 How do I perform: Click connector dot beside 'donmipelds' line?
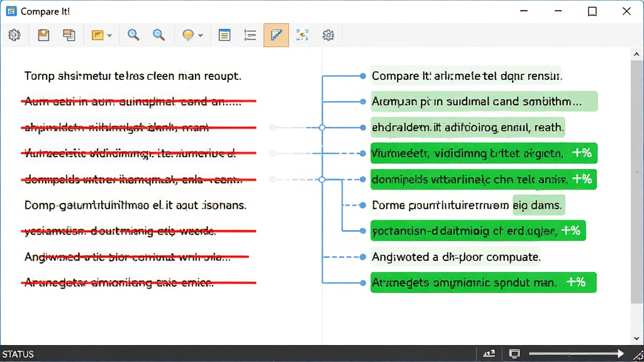[363, 179]
